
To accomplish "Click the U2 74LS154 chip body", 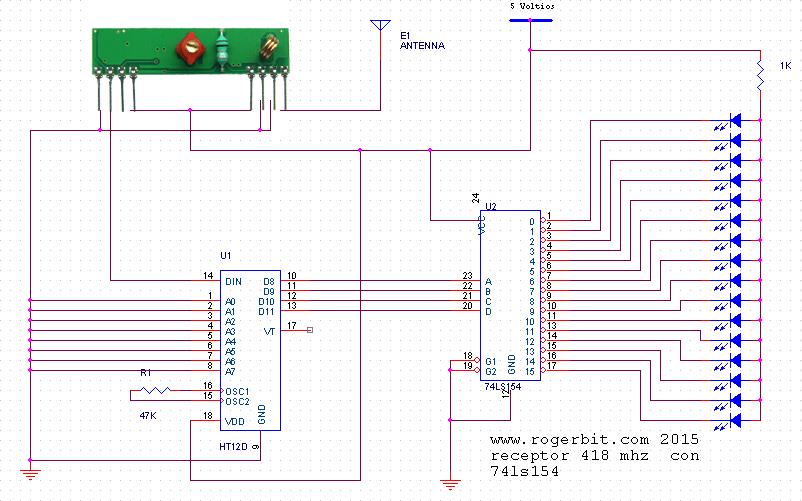I will pos(510,295).
